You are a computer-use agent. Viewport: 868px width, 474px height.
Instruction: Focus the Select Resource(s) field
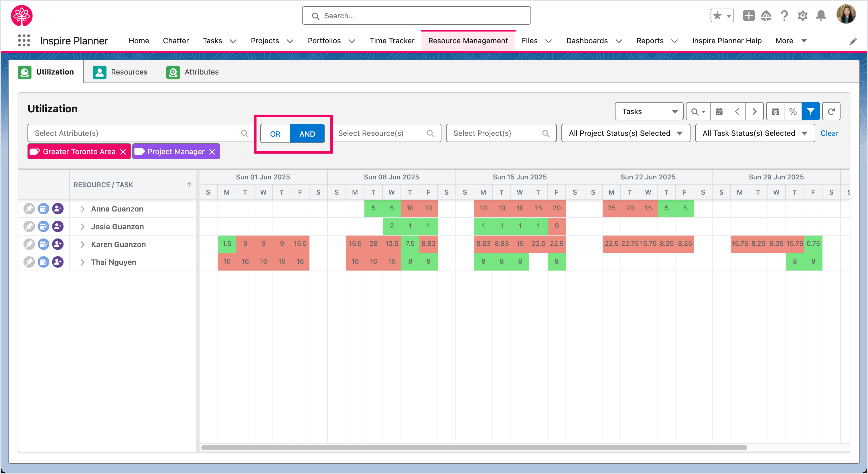pos(386,133)
